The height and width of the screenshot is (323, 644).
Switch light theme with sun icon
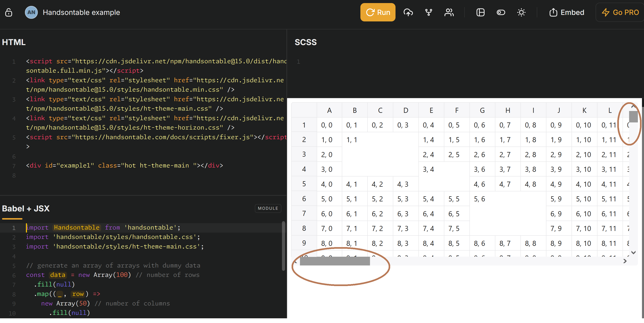(521, 12)
